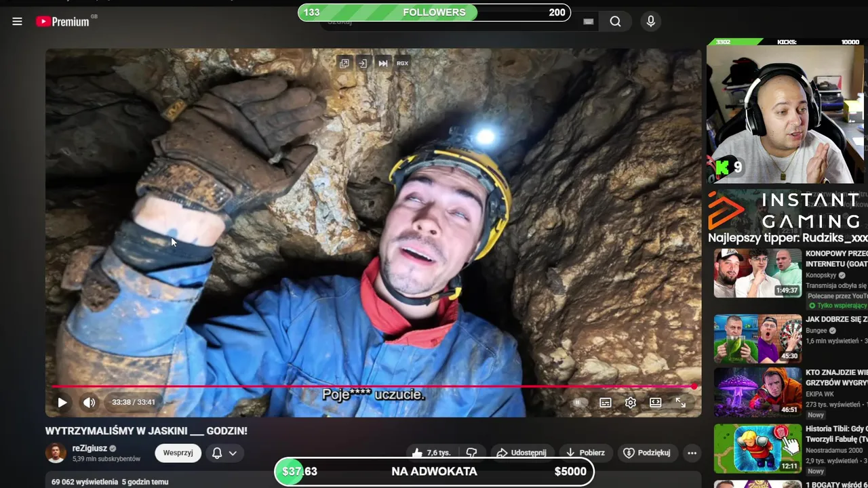Click the Pobierz download button
Image resolution: width=868 pixels, height=488 pixels.
pyautogui.click(x=586, y=453)
